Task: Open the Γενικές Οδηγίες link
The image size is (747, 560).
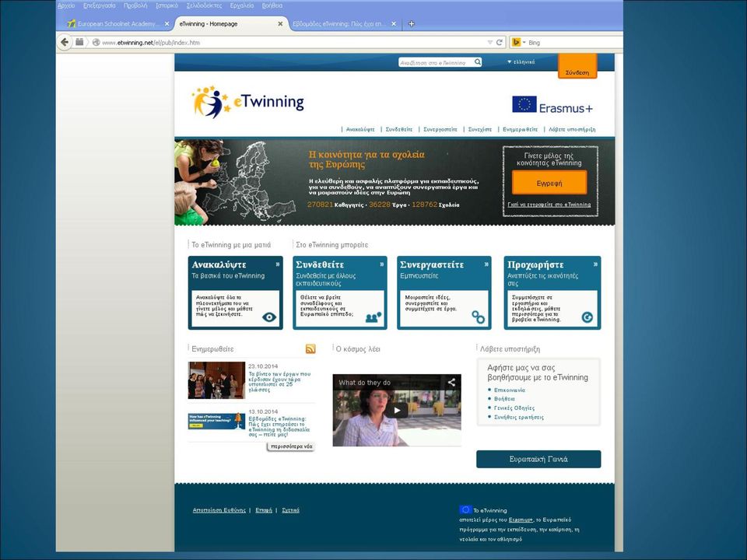Action: click(514, 408)
